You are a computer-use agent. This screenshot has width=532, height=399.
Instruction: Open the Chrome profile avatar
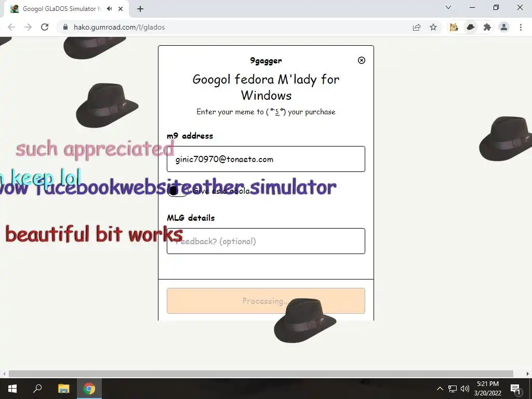coord(504,27)
